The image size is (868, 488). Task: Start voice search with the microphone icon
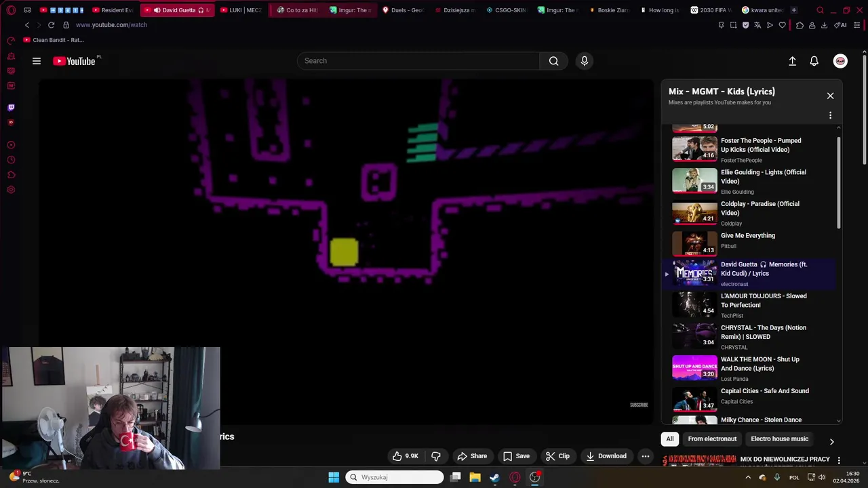tap(584, 61)
